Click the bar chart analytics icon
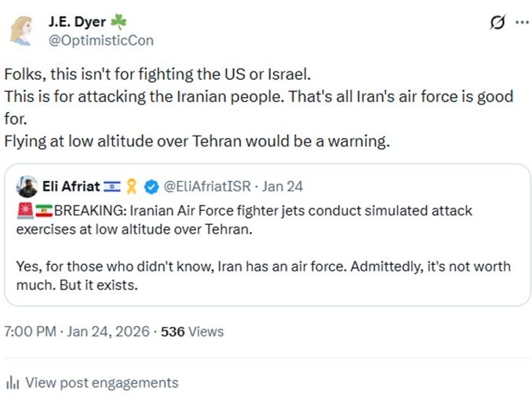The height and width of the screenshot is (399, 532). click(x=13, y=383)
